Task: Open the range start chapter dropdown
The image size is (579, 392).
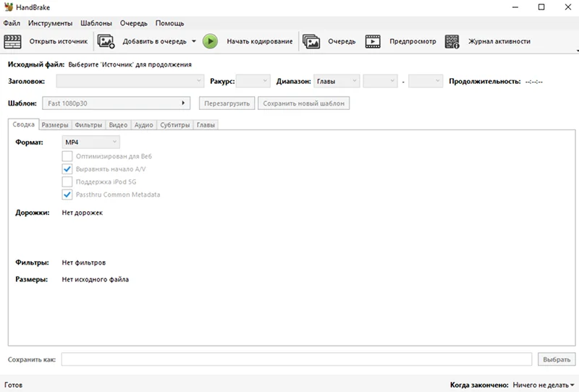Action: pos(381,81)
